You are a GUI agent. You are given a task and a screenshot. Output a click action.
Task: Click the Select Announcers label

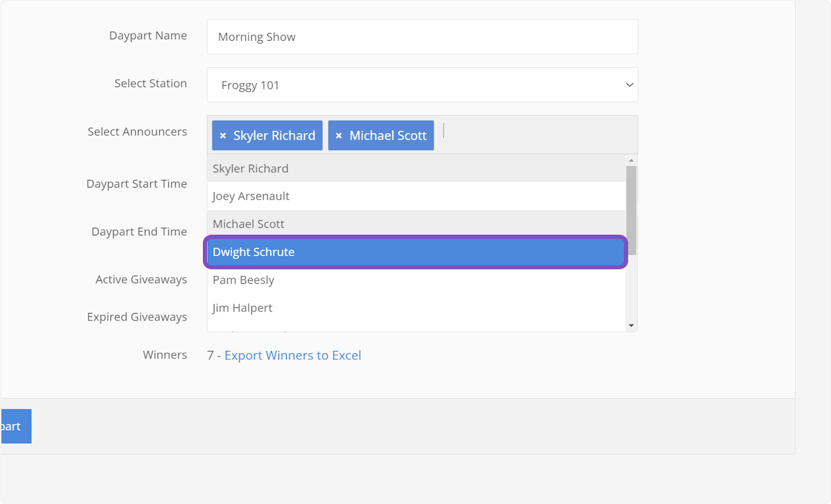click(137, 132)
